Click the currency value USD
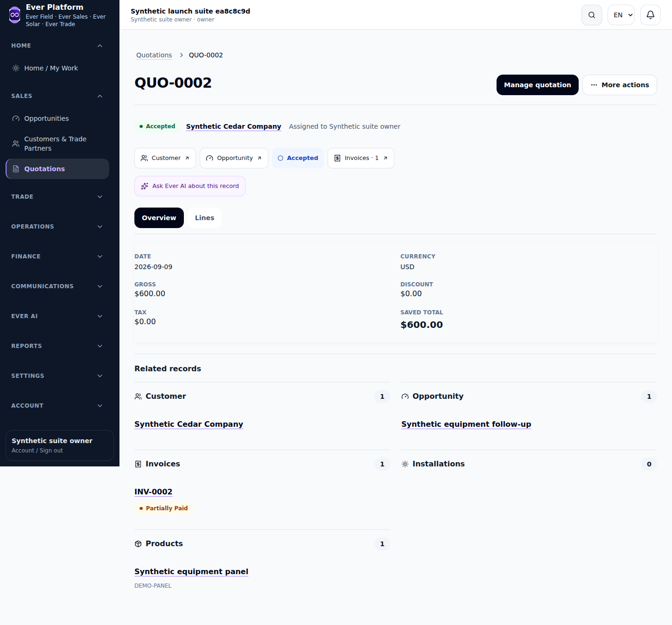Viewport: 672px width, 625px height. [407, 267]
